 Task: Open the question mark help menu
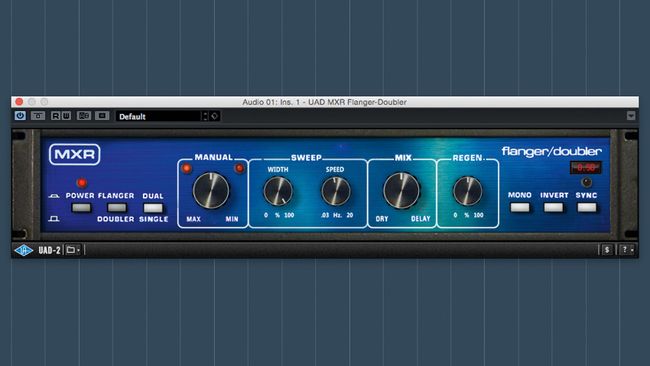pos(627,250)
